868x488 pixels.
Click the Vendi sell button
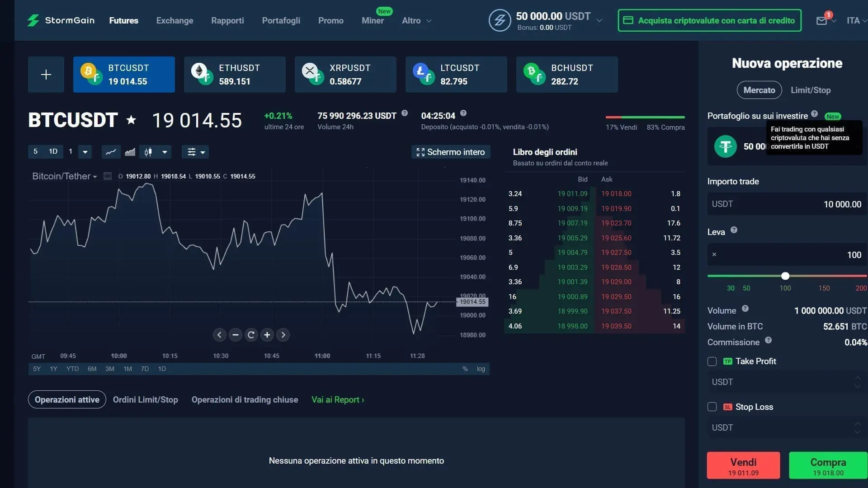[x=743, y=465]
